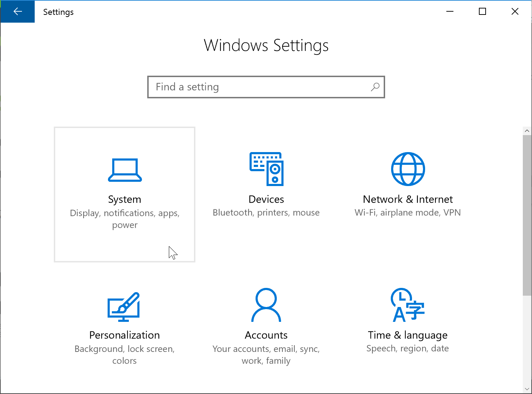This screenshot has height=394, width=532.
Task: Open the System laptop icon
Action: (125, 170)
